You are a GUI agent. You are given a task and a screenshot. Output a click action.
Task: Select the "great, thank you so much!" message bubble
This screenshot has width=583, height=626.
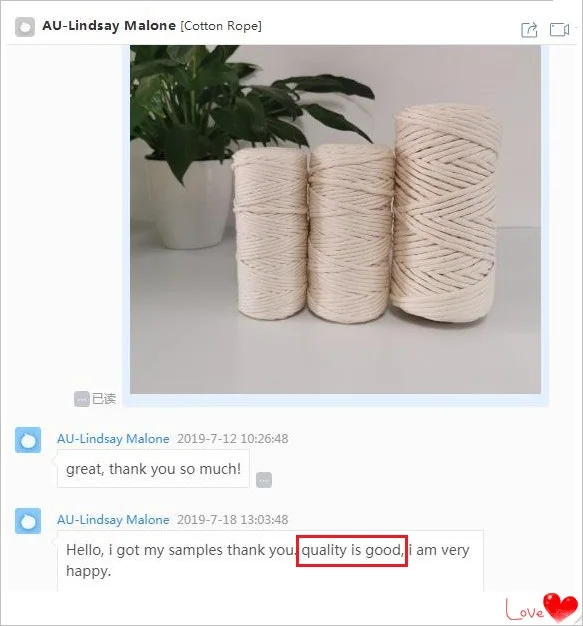[153, 469]
